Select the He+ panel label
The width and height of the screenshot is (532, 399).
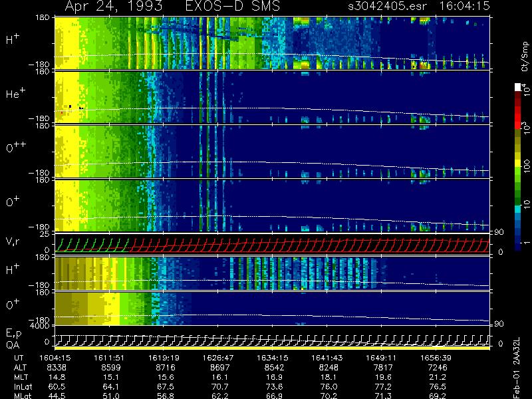[15, 93]
